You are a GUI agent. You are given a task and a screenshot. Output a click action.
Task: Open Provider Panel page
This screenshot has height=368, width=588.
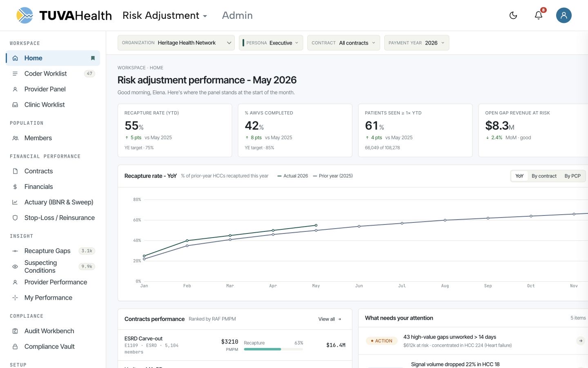(53, 89)
